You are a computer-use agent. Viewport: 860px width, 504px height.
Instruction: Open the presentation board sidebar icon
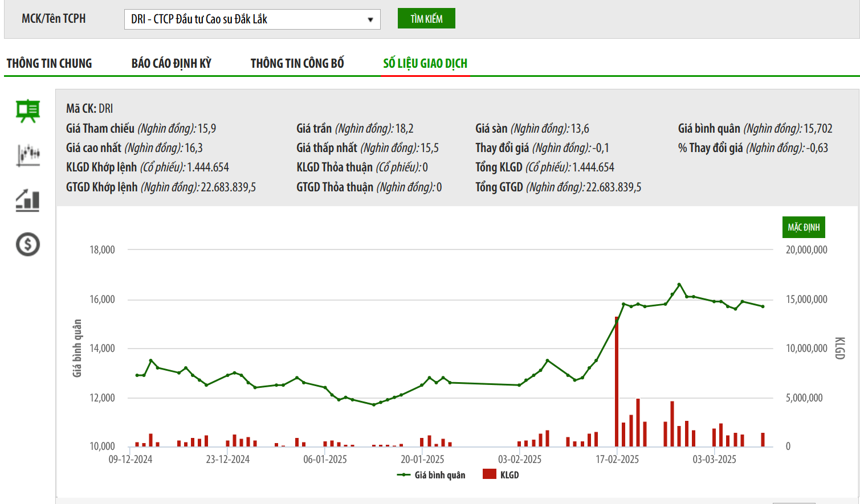pyautogui.click(x=27, y=111)
